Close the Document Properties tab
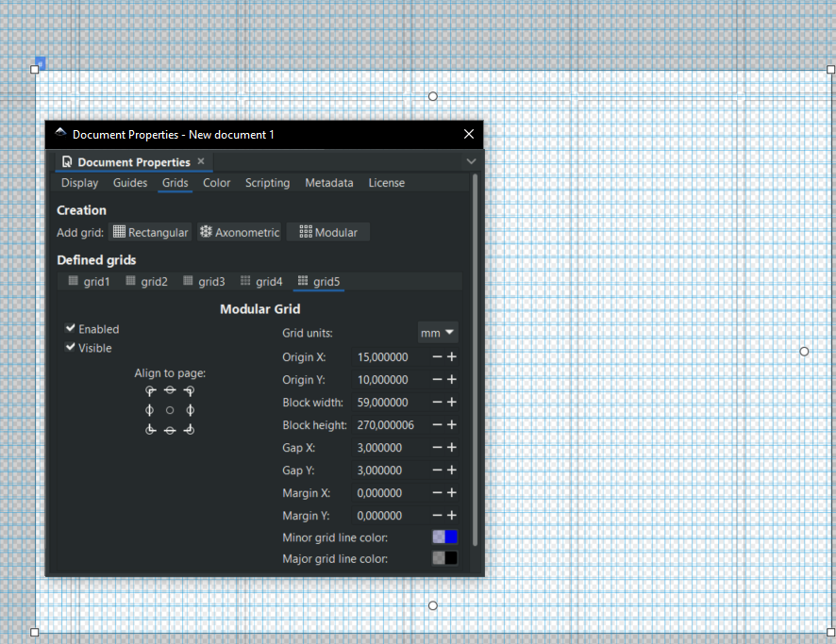 [x=201, y=161]
